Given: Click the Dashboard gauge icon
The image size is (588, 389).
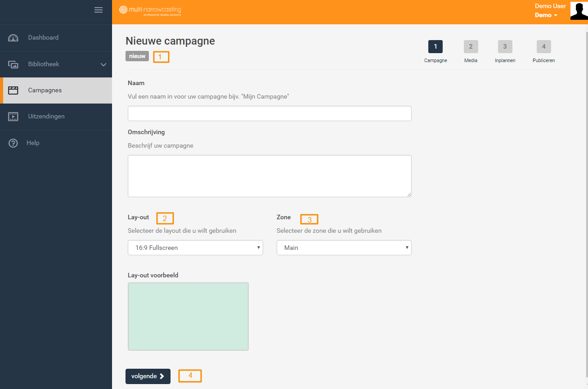Looking at the screenshot, I should (13, 38).
